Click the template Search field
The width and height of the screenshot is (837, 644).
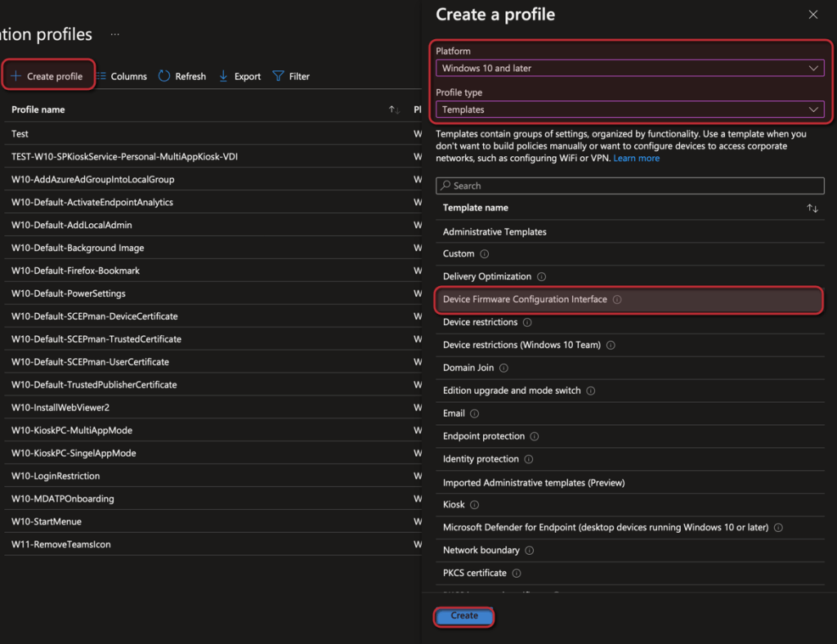tap(629, 186)
